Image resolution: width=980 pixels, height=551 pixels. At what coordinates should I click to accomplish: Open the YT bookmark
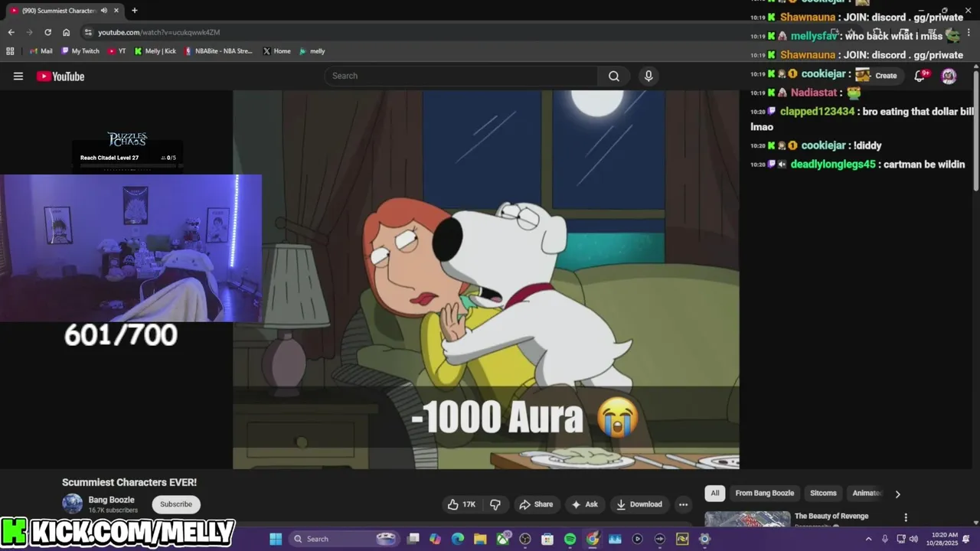click(117, 51)
